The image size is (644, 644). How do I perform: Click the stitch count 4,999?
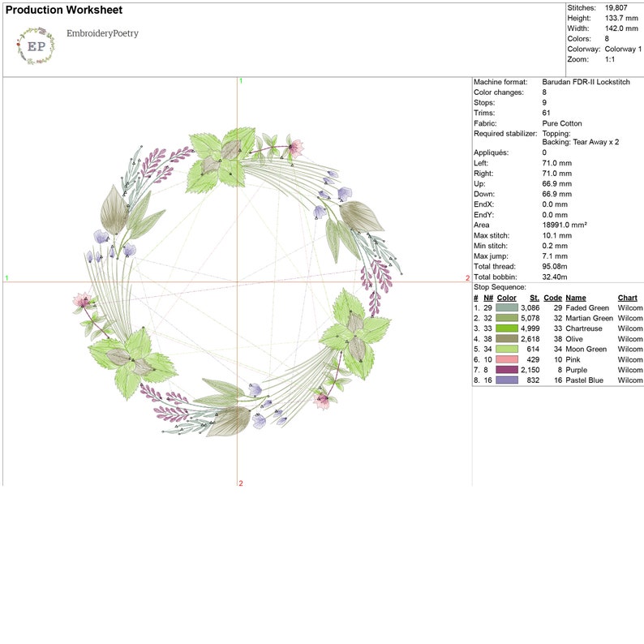coord(530,328)
